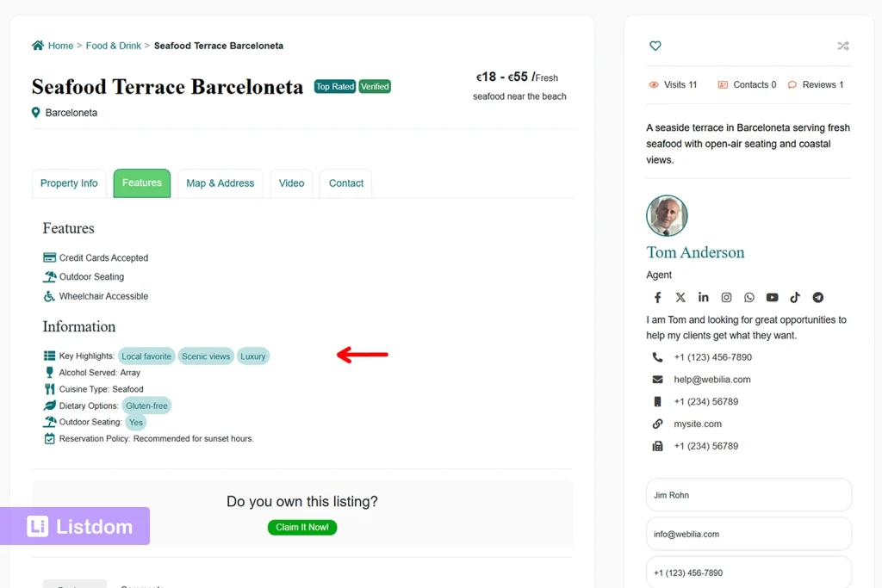Open the Food & Drink breadcrumb link
The height and width of the screenshot is (588, 882).
(x=113, y=46)
